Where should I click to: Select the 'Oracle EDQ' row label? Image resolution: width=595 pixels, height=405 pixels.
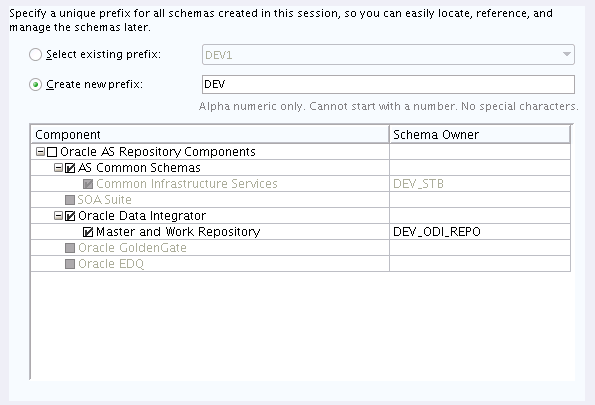[x=111, y=264]
